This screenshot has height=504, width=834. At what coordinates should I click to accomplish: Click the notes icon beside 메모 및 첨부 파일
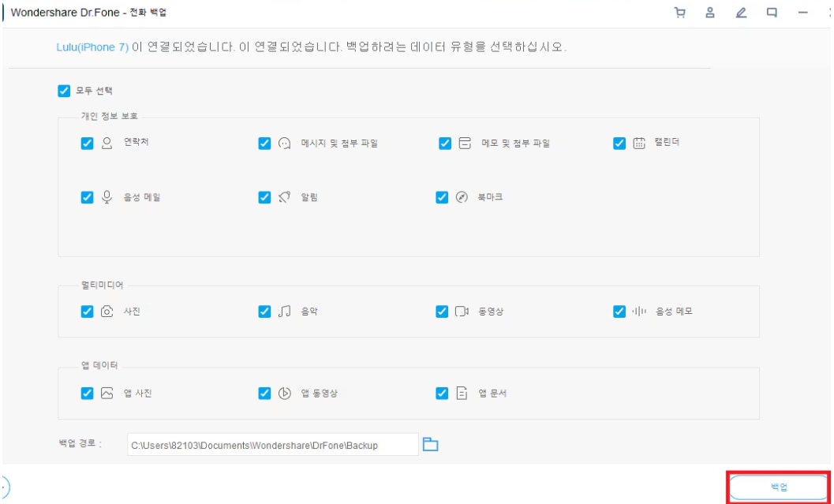pyautogui.click(x=465, y=143)
